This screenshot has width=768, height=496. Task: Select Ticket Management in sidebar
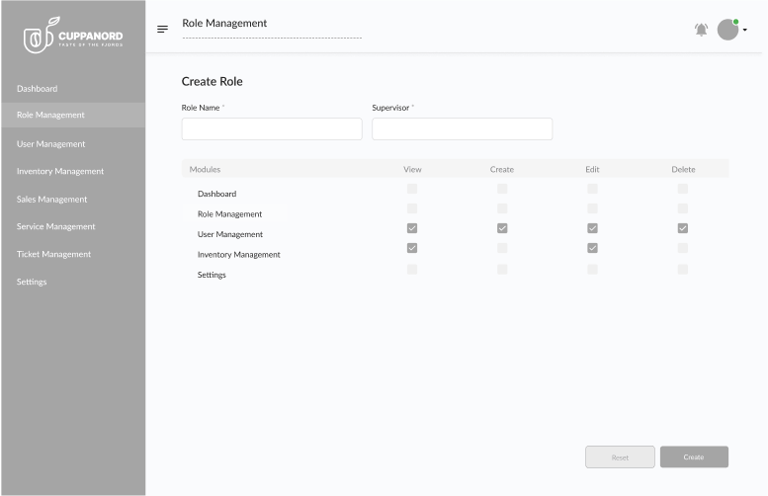[54, 254]
